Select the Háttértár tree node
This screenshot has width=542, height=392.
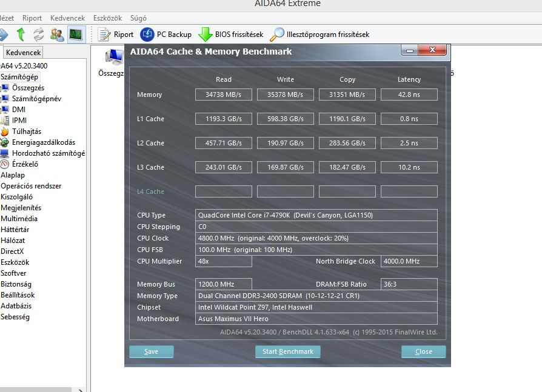(x=15, y=230)
